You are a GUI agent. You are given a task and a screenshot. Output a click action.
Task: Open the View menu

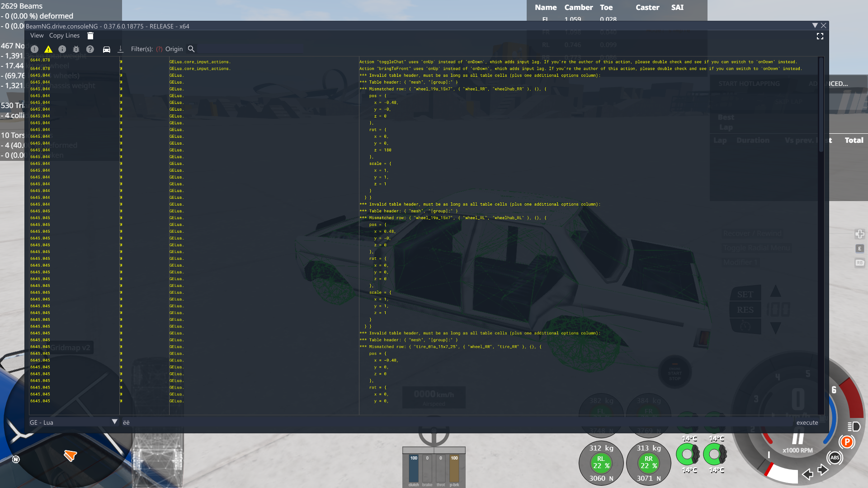pyautogui.click(x=37, y=36)
